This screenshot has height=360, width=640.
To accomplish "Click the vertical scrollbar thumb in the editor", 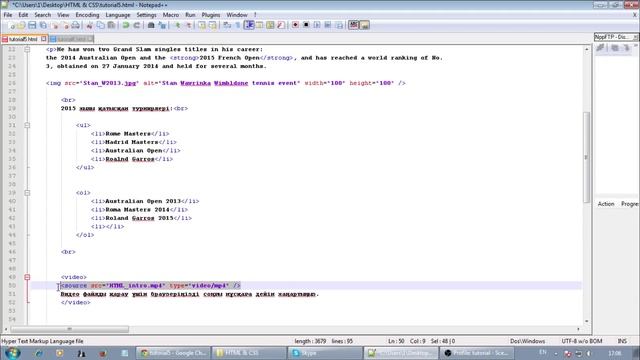I will [587, 157].
